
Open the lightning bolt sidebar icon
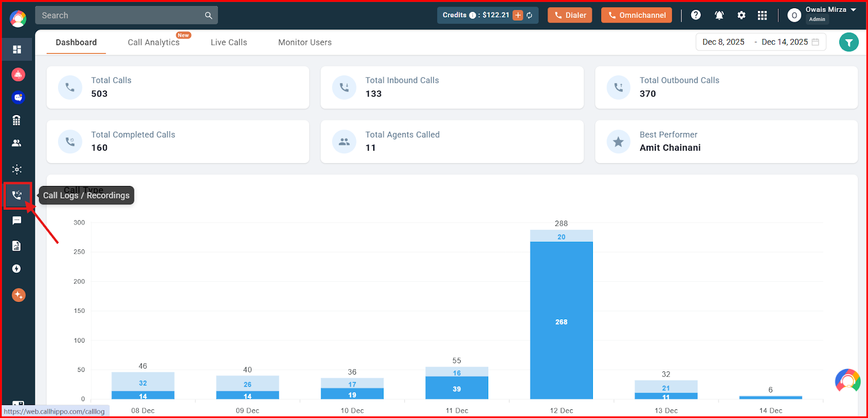(17, 269)
